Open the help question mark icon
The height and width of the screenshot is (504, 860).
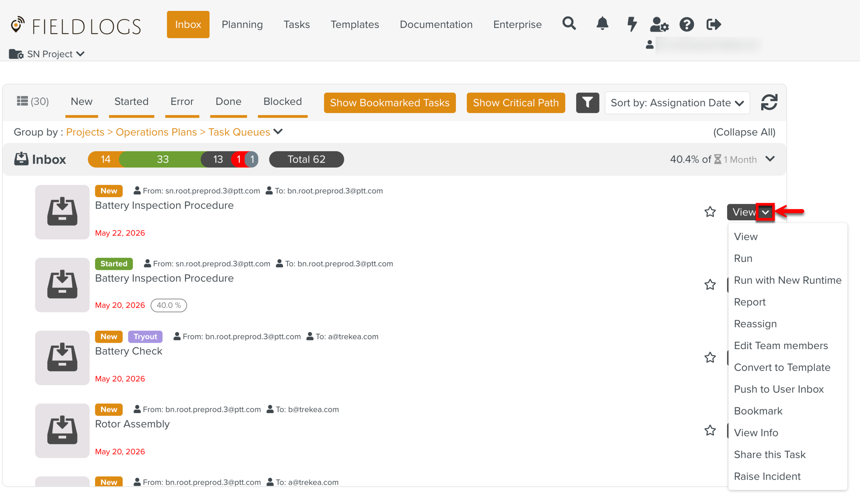(686, 24)
